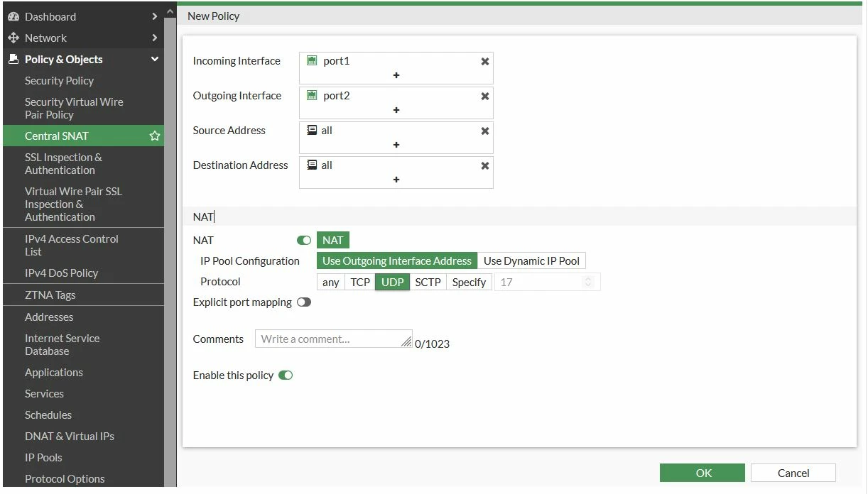Click the Destination Address 'all' object icon

point(312,165)
